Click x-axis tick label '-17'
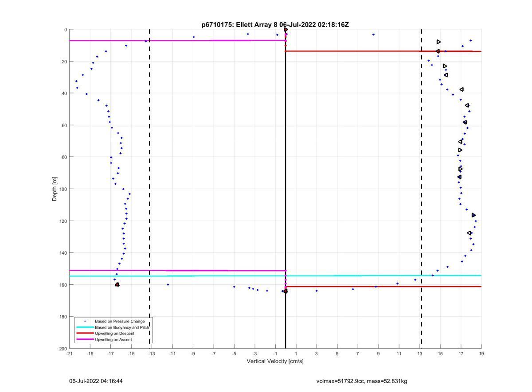The width and height of the screenshot is (532, 392). pyautogui.click(x=110, y=353)
